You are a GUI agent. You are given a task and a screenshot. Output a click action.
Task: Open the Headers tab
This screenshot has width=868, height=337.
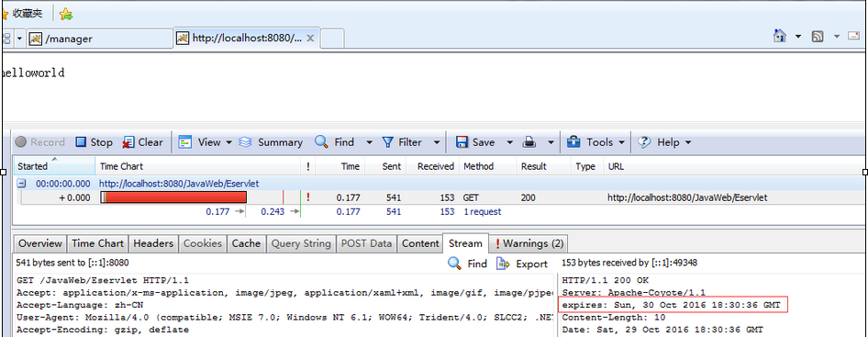[x=154, y=243]
